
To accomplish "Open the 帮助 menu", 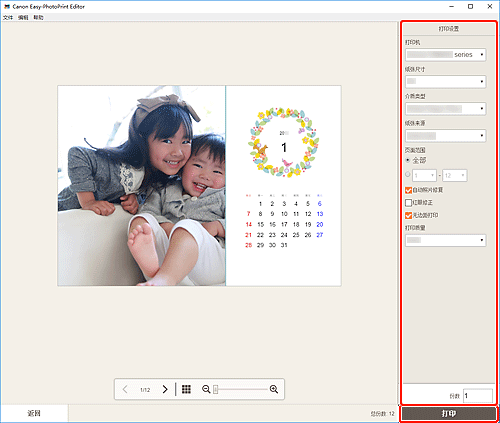I will click(38, 17).
